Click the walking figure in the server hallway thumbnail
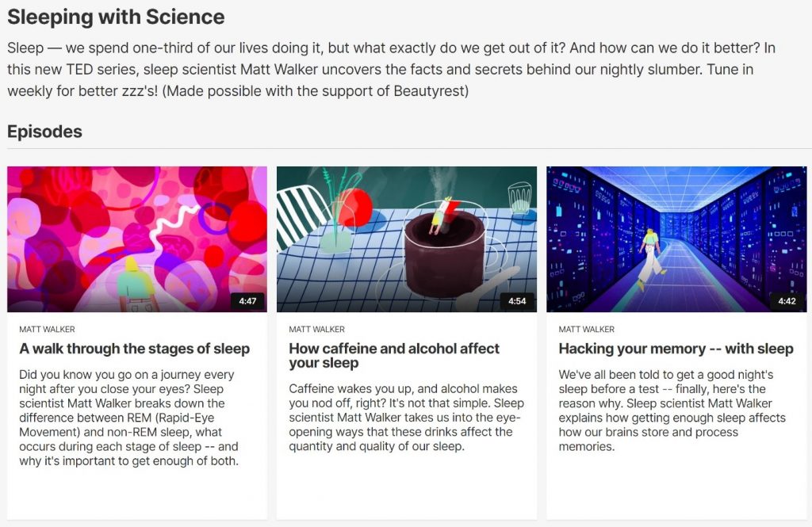The height and width of the screenshot is (527, 812). (650, 258)
